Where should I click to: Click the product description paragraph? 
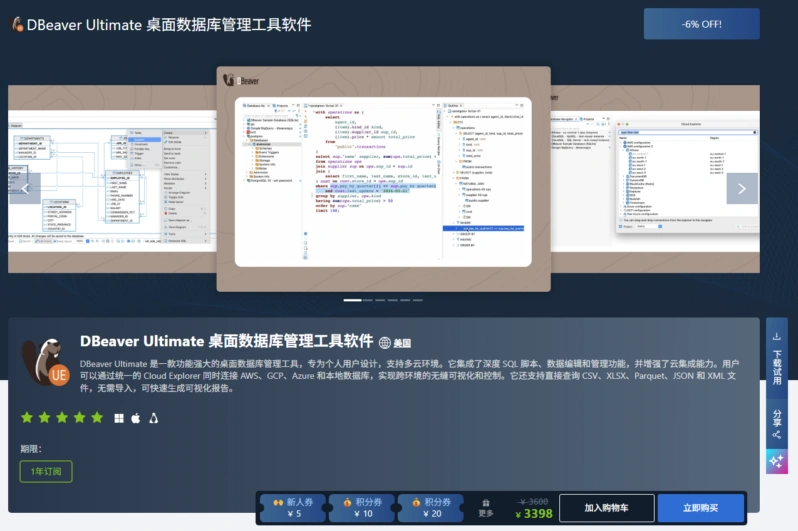tap(409, 376)
